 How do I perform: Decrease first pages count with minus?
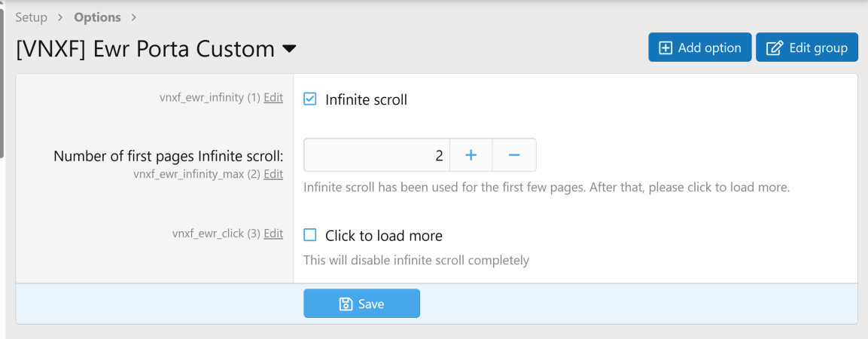[x=514, y=155]
